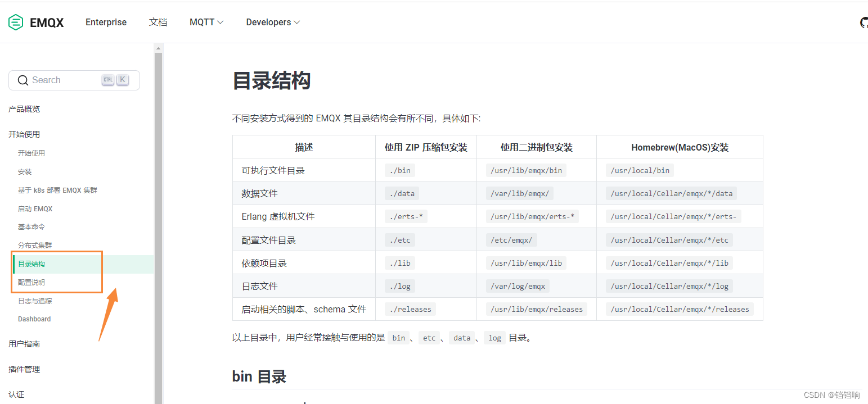This screenshot has width=868, height=404.
Task: Click the 使用 ZIP 压缩包安装 column header
Action: (x=426, y=147)
